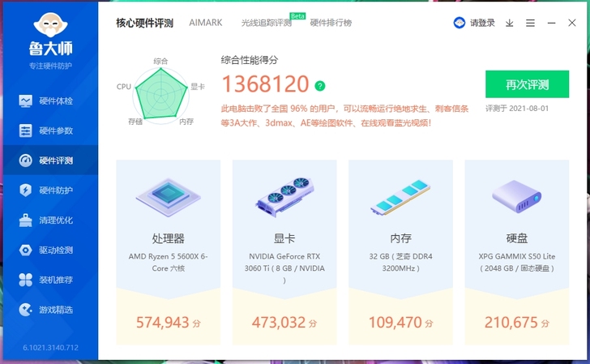The width and height of the screenshot is (590, 364).
Task: Open 装机推荐 in sidebar
Action: [x=50, y=280]
